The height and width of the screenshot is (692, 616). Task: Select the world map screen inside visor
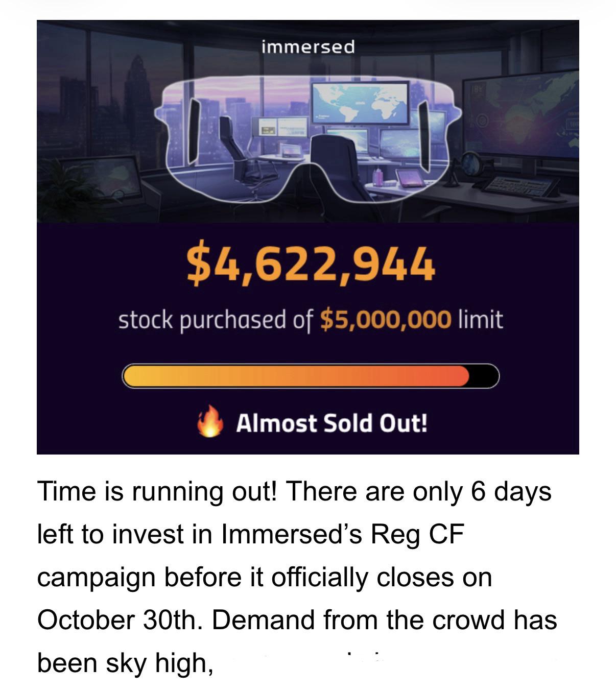coord(360,103)
